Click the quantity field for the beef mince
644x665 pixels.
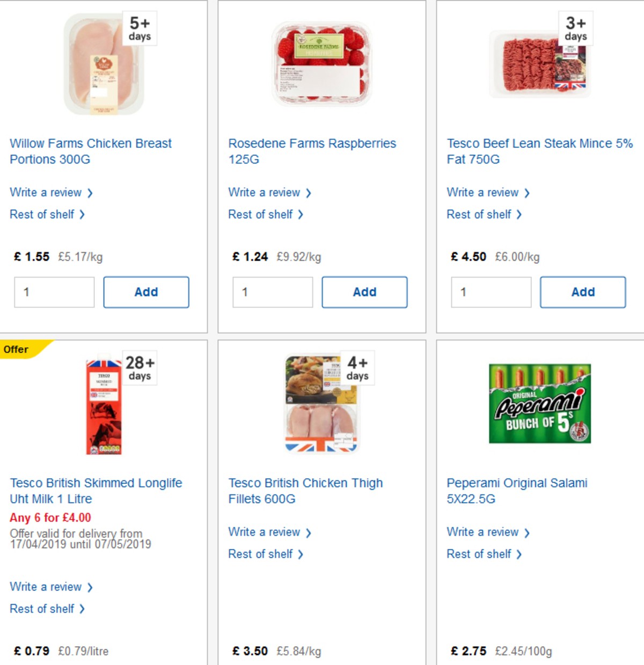click(x=491, y=292)
